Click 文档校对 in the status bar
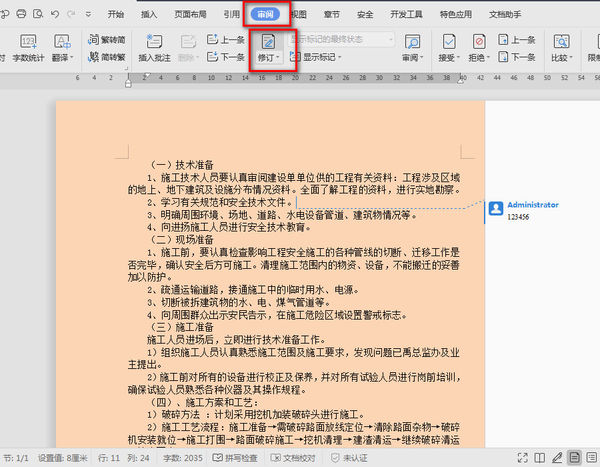The width and height of the screenshot is (600, 467). pyautogui.click(x=293, y=458)
